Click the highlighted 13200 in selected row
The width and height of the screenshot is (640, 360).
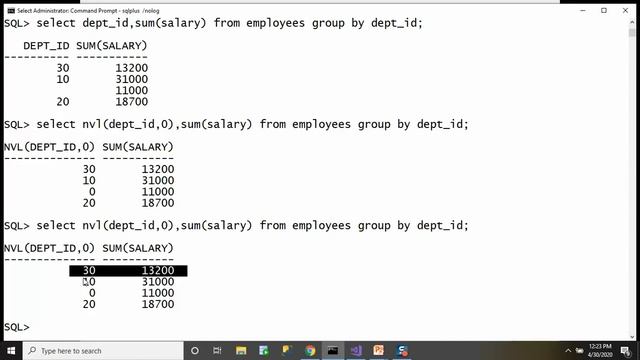pos(158,271)
